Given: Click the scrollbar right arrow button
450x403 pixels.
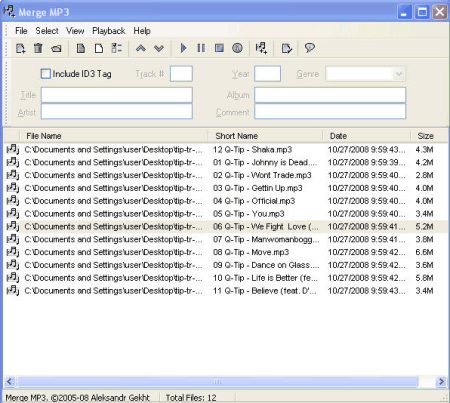Looking at the screenshot, I should (441, 382).
